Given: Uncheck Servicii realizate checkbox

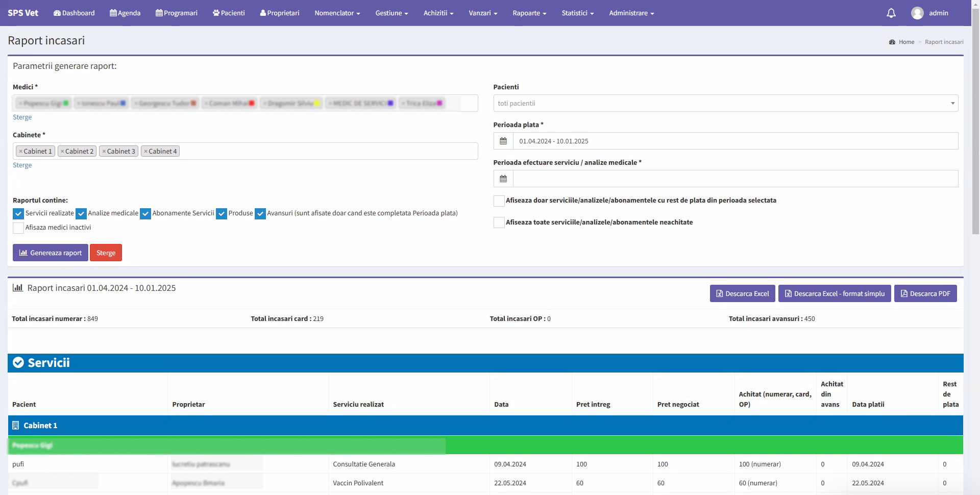Looking at the screenshot, I should coord(18,214).
